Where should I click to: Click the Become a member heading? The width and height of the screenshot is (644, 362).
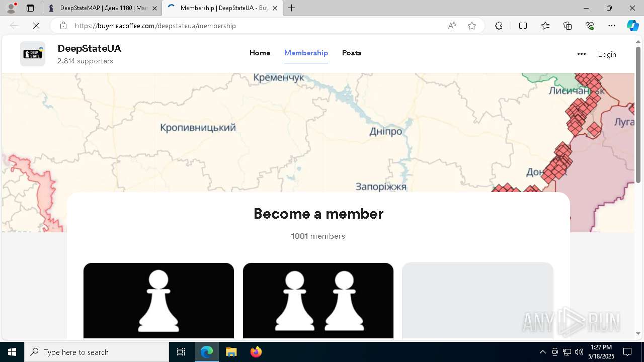tap(318, 214)
